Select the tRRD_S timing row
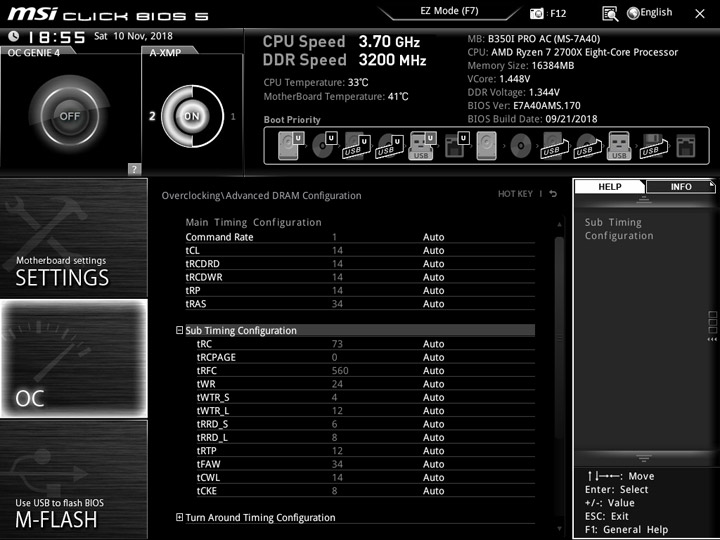The width and height of the screenshot is (720, 540). pyautogui.click(x=366, y=424)
